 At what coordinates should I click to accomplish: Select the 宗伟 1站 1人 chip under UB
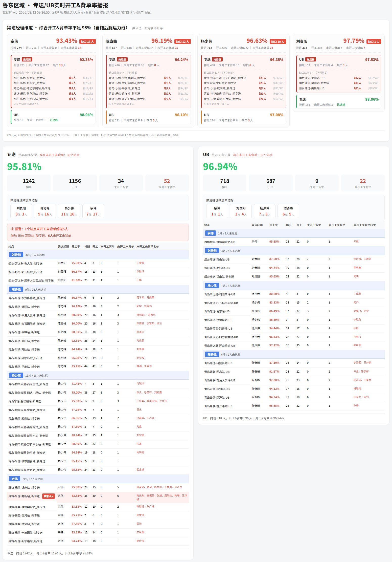[x=217, y=211]
